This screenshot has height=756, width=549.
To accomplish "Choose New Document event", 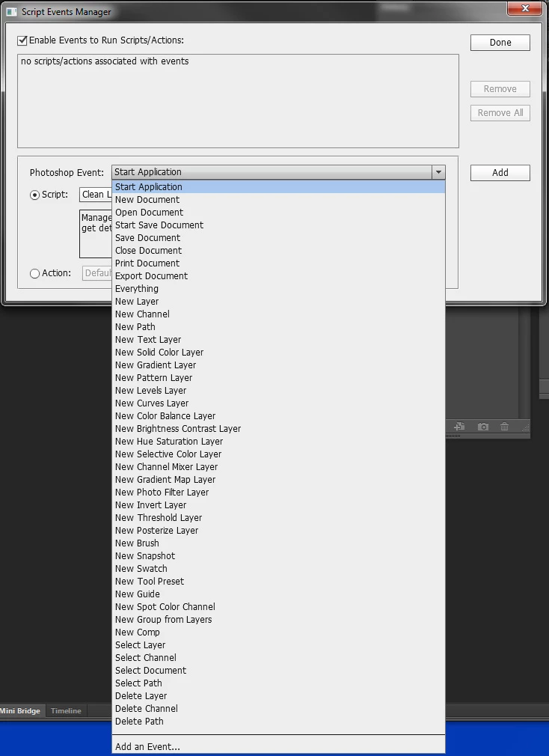I will click(x=278, y=200).
